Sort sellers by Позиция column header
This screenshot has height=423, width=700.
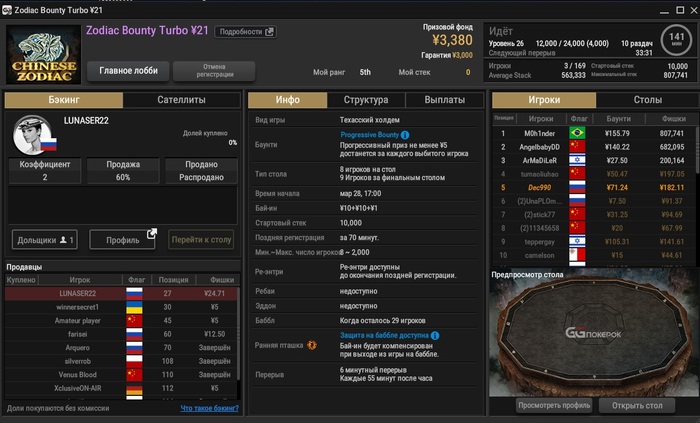[173, 280]
